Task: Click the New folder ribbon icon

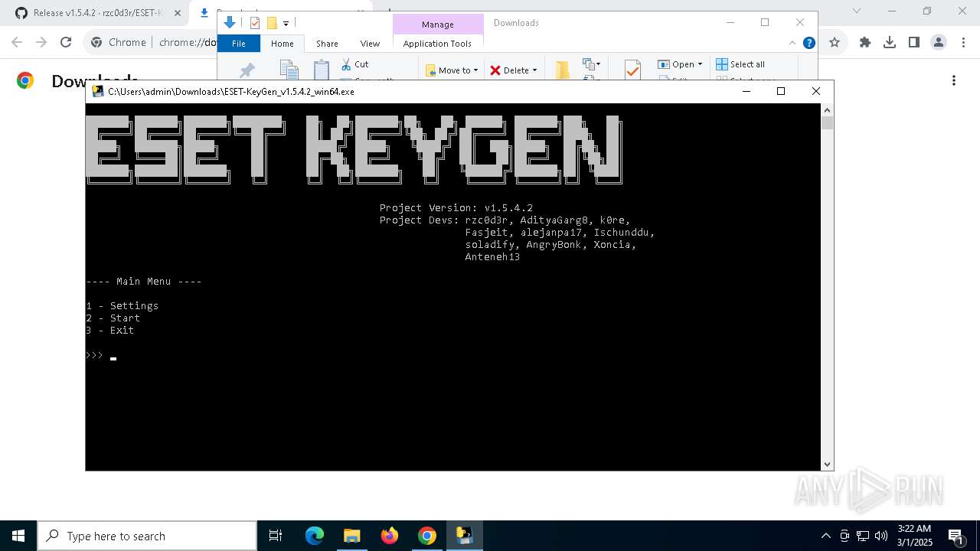Action: (563, 70)
